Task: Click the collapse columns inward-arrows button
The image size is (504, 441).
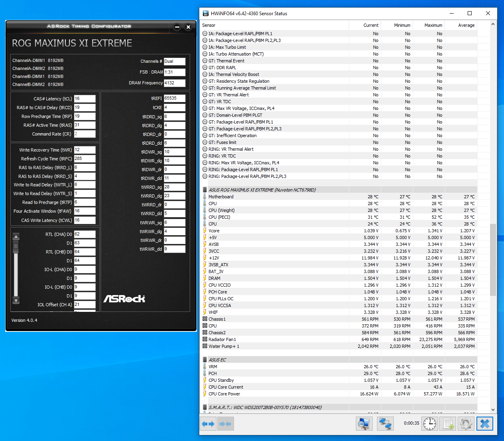Action: click(225, 424)
